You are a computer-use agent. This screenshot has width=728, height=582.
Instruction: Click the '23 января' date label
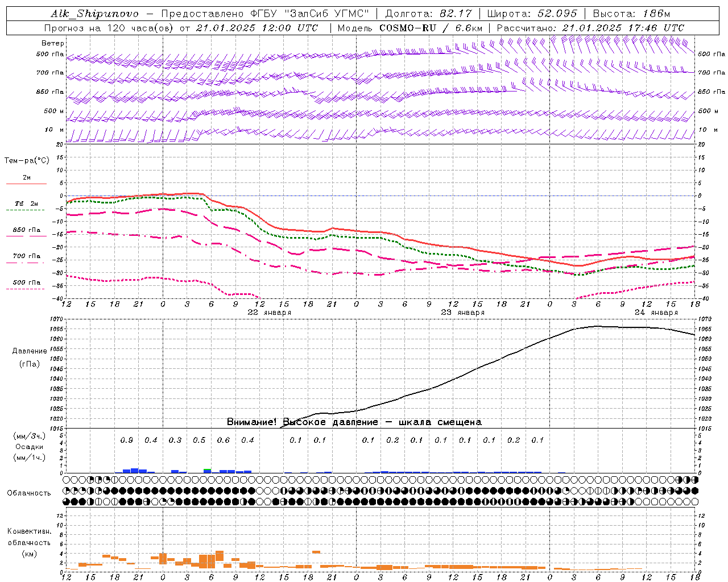click(462, 313)
